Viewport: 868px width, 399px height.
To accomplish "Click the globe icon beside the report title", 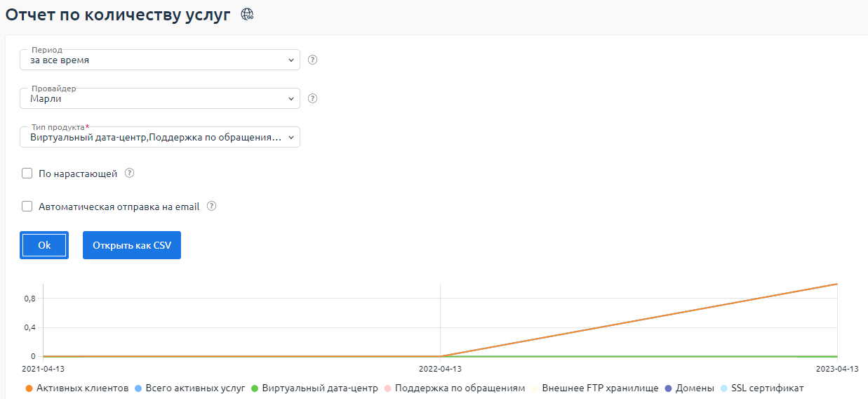I will tap(247, 15).
